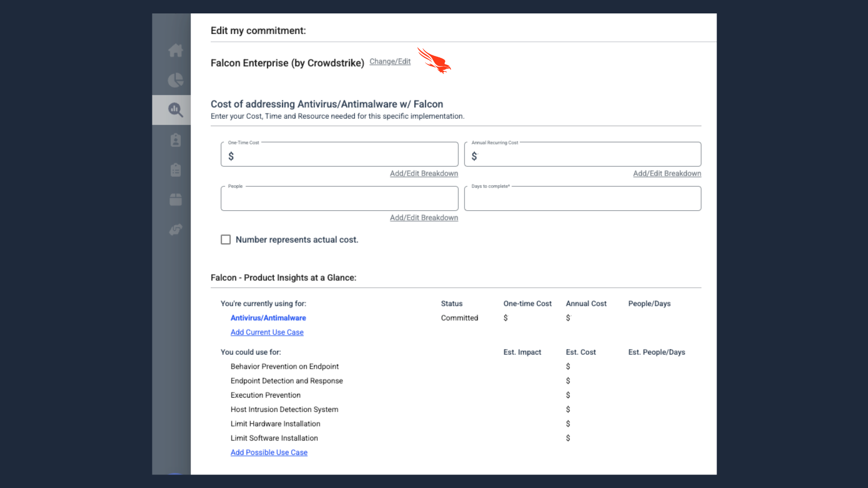Click Add Possible Use Case link
The image size is (868, 488).
click(x=269, y=452)
